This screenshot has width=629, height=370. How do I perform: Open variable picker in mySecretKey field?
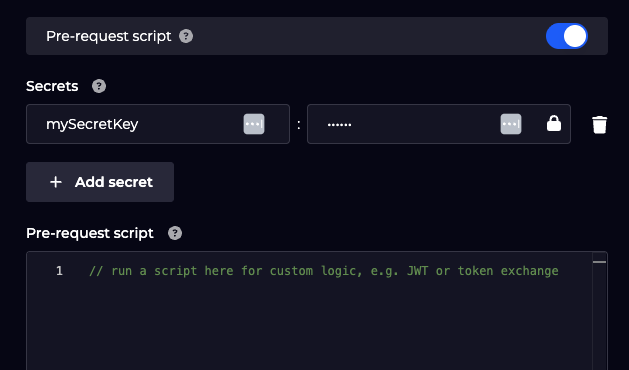(254, 124)
